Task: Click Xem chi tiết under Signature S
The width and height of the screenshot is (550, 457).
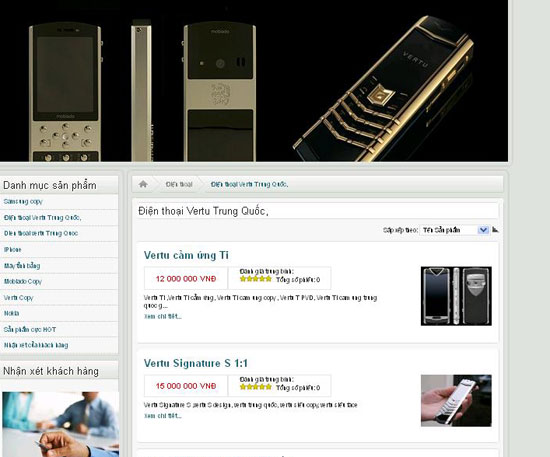Action: [162, 416]
